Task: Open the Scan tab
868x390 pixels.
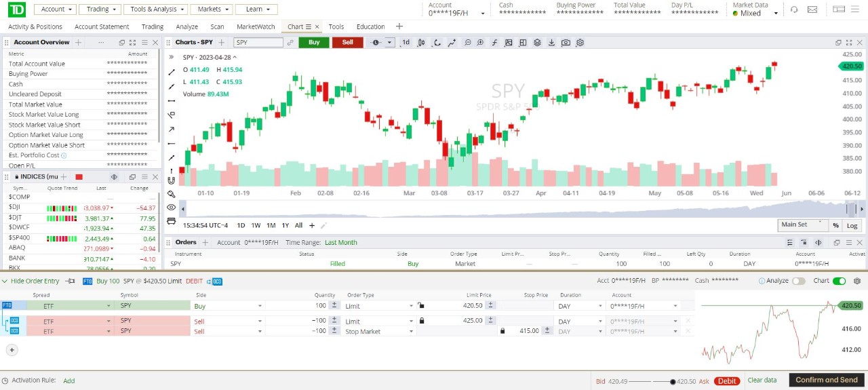Action: (x=217, y=26)
